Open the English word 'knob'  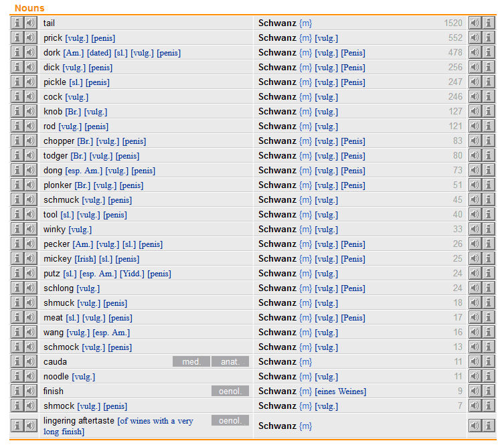pyautogui.click(x=53, y=112)
